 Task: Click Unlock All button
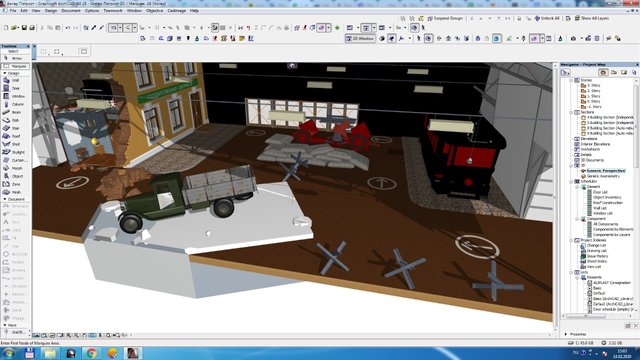click(x=547, y=18)
